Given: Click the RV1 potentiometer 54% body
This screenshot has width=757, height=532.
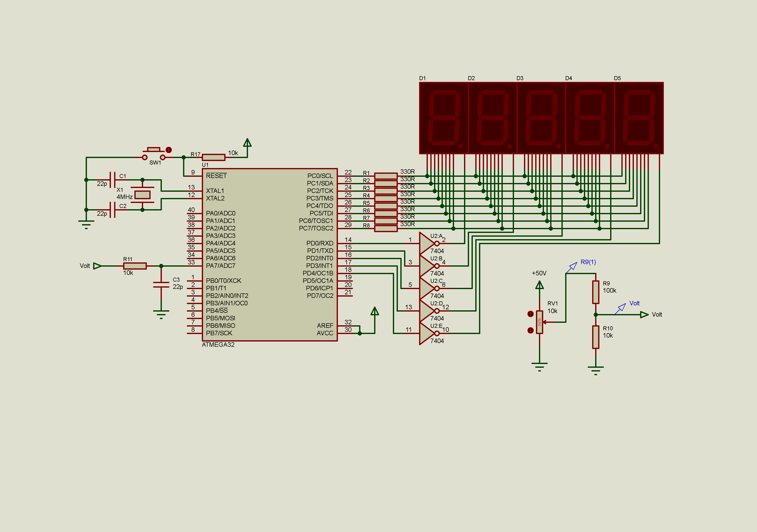Looking at the screenshot, I should click(539, 322).
